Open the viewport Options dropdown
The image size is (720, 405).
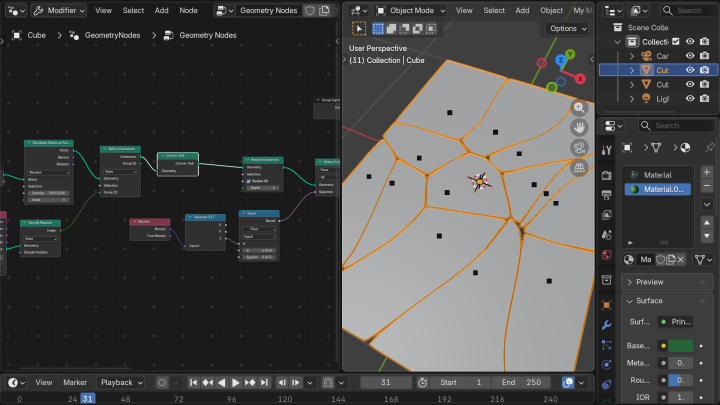568,29
